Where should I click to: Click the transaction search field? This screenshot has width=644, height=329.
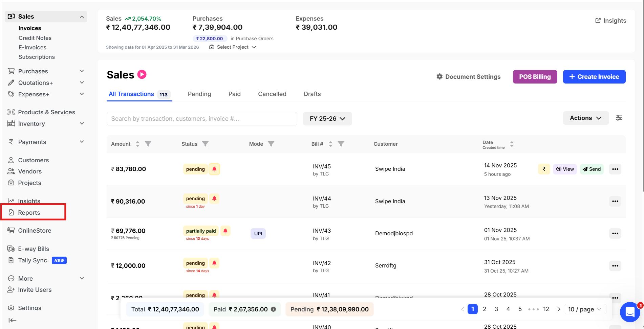pyautogui.click(x=201, y=119)
